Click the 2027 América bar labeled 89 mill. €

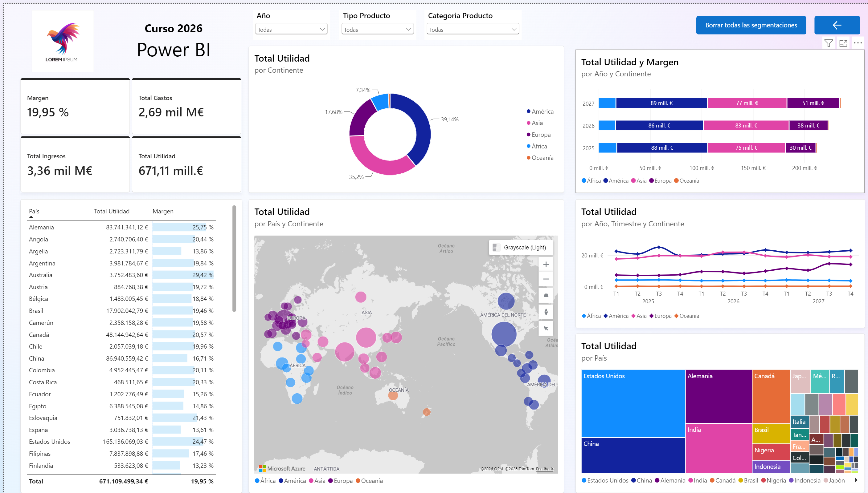pos(661,103)
